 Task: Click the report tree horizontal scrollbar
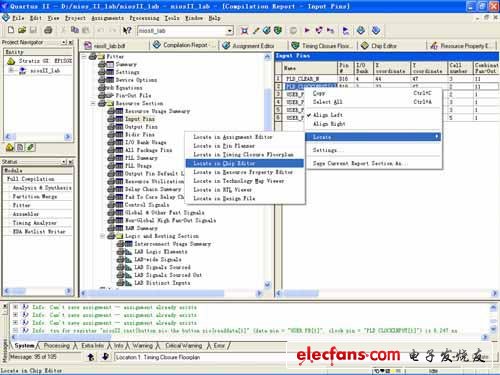click(172, 293)
